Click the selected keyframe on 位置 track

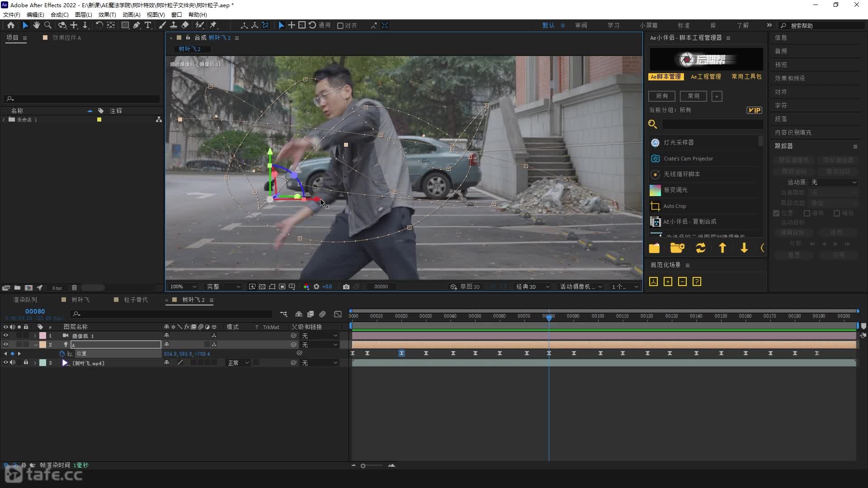tap(401, 353)
